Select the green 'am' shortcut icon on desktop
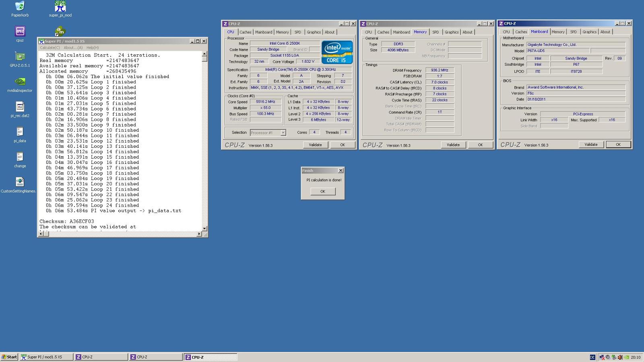Screen dimensions: 644x362 pyautogui.click(x=60, y=31)
